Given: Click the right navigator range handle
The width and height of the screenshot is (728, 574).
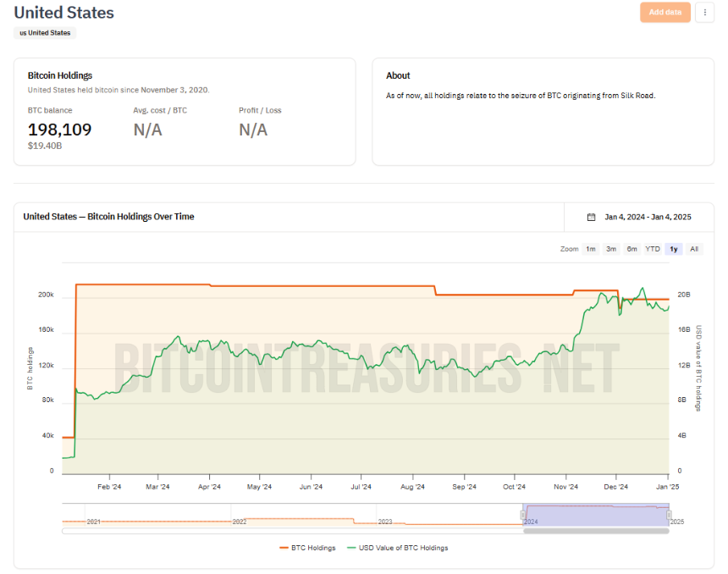Looking at the screenshot, I should pyautogui.click(x=669, y=515).
